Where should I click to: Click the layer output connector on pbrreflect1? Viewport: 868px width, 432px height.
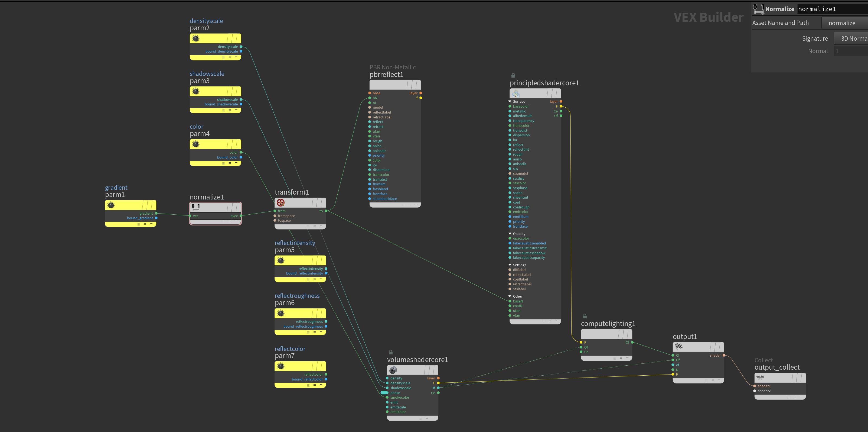point(420,93)
